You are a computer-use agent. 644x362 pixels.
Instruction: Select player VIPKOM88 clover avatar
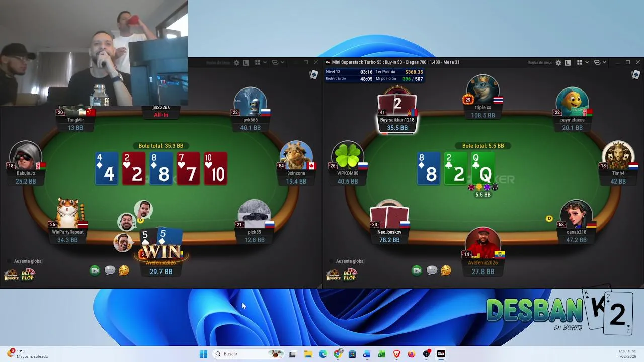coord(348,156)
